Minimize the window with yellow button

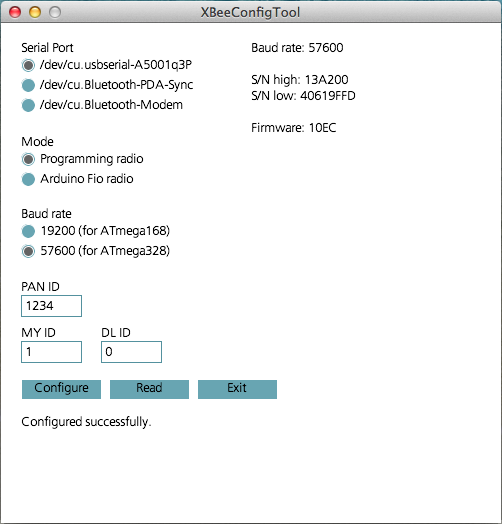tap(35, 12)
